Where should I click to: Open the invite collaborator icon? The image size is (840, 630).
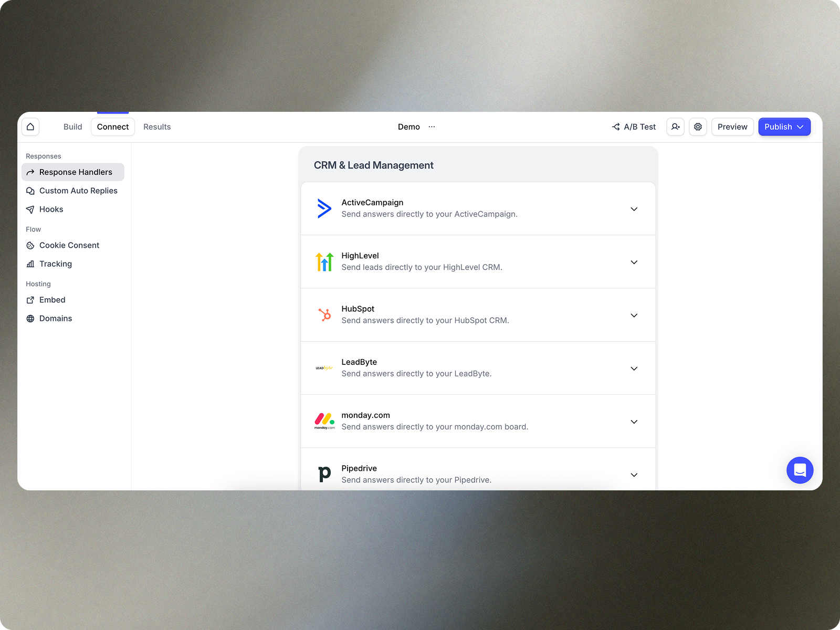click(x=675, y=127)
